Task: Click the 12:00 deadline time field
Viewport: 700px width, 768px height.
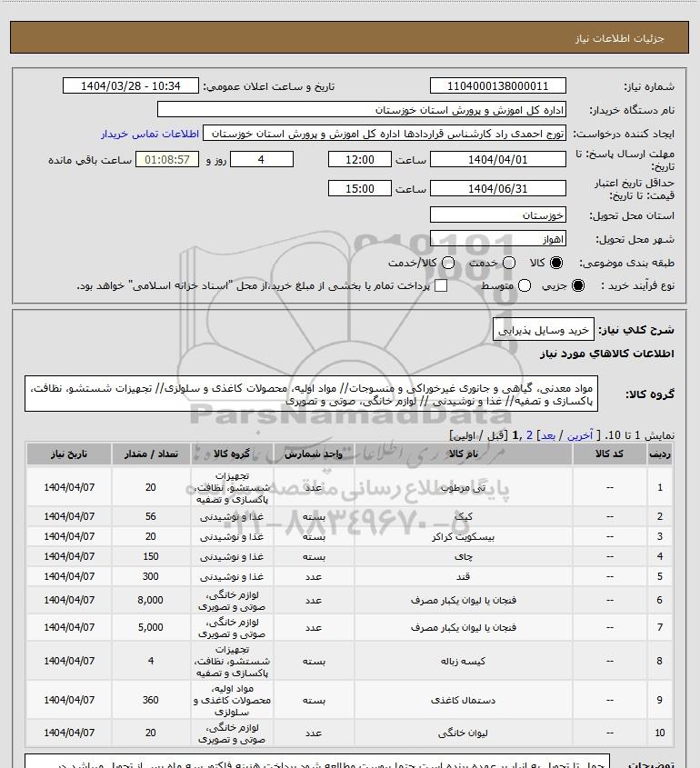Action: click(360, 160)
